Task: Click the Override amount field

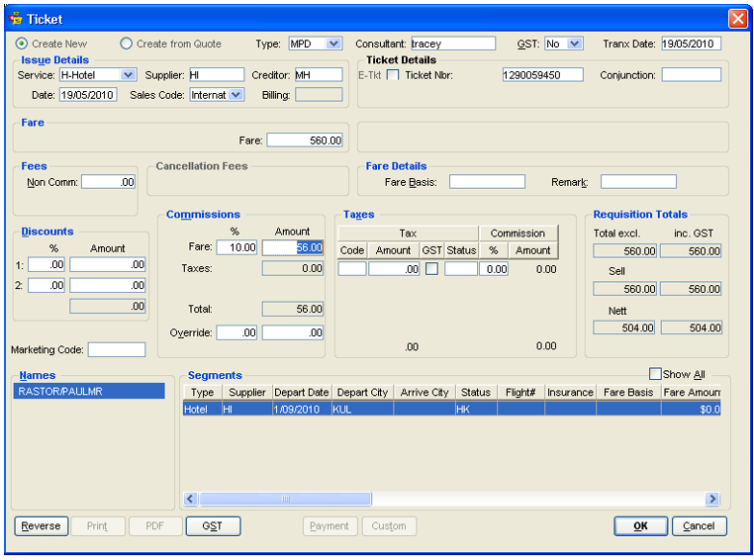Action: click(292, 332)
